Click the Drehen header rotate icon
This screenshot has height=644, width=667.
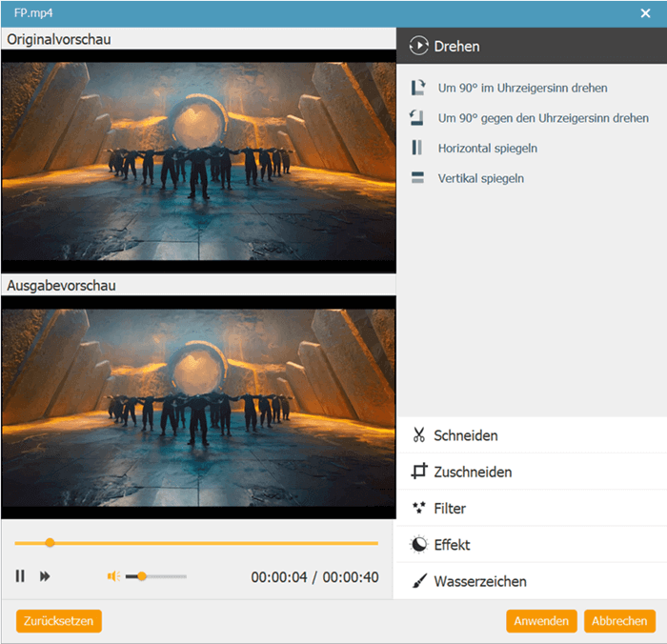(x=418, y=46)
